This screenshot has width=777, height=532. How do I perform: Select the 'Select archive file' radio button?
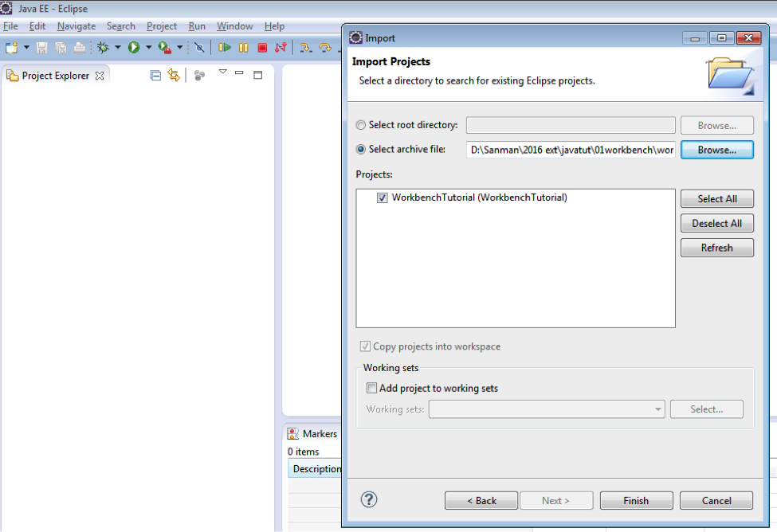point(361,149)
